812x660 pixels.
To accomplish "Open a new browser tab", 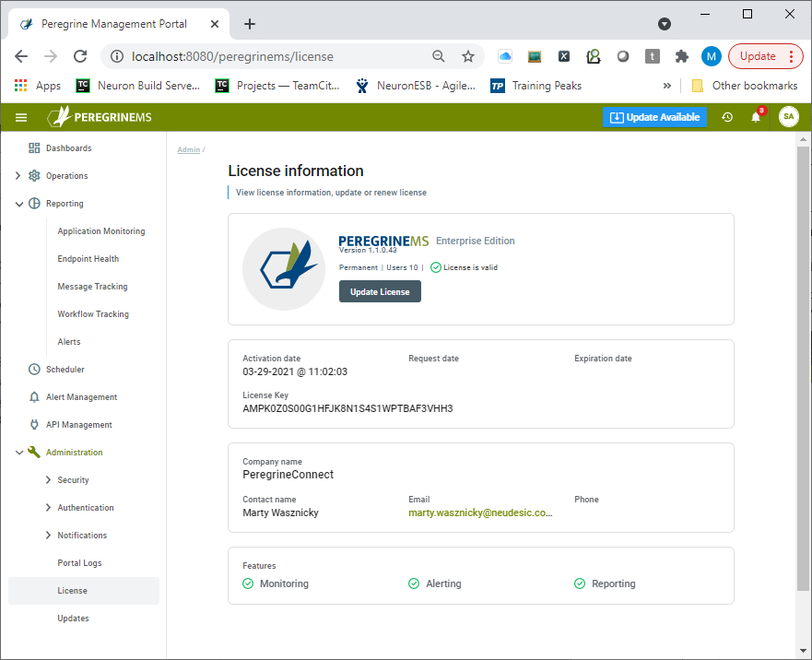I will pyautogui.click(x=250, y=24).
